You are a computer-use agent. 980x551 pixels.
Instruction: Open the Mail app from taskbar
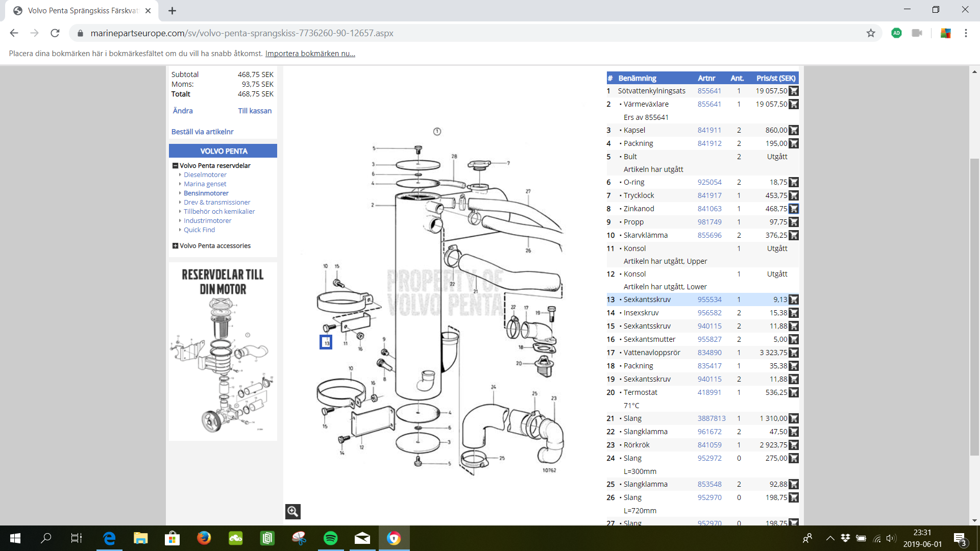point(362,538)
